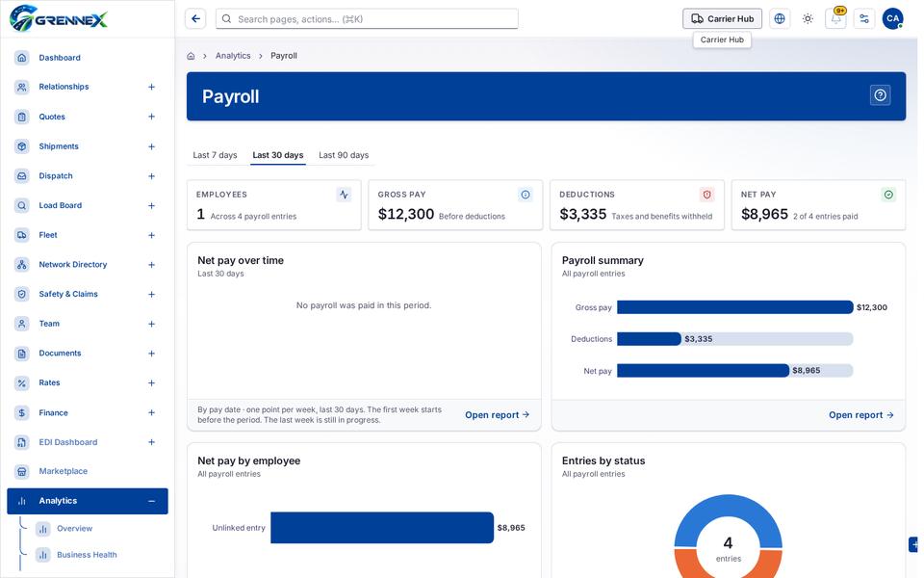Expand EDI Dashboard menu

(151, 442)
